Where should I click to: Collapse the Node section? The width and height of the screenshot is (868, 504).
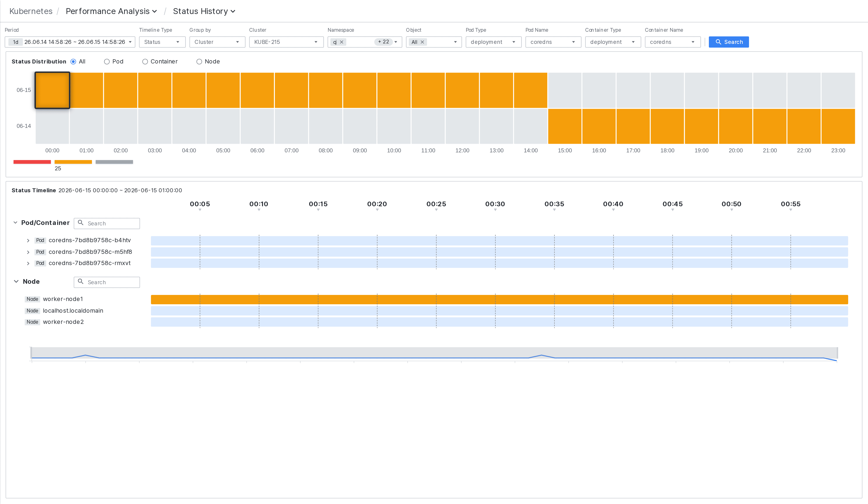[16, 281]
